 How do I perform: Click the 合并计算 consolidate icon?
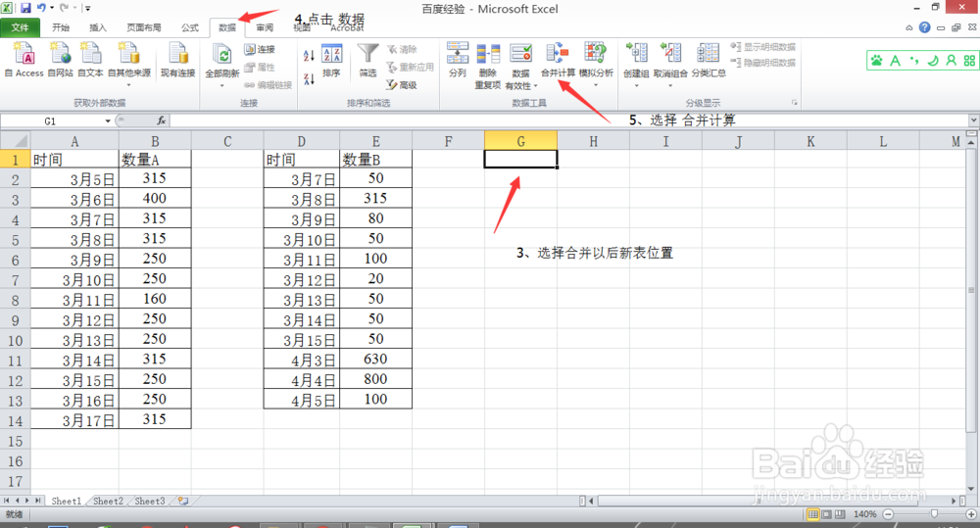click(x=558, y=61)
